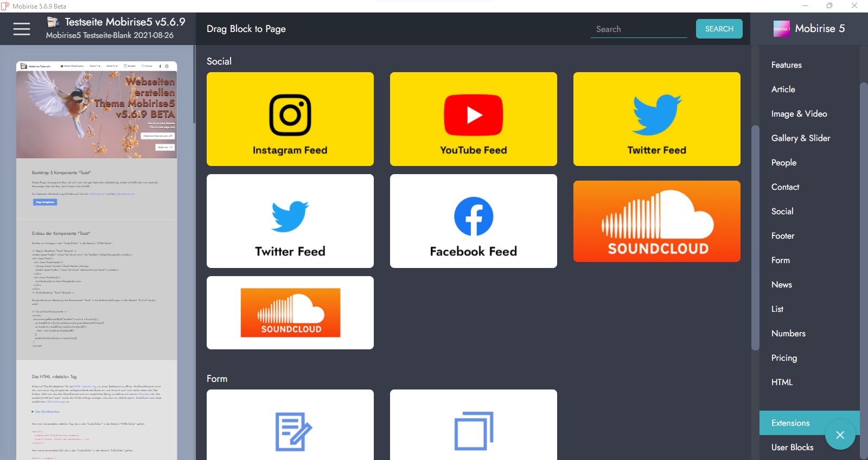This screenshot has height=460, width=868.
Task: Select the yellow YouTube Feed block
Action: [474, 119]
